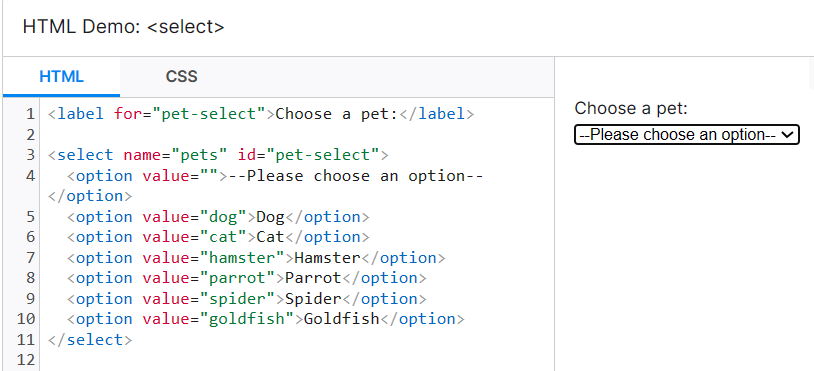Open the pet select dropdown
This screenshot has height=371, width=814.
[686, 134]
